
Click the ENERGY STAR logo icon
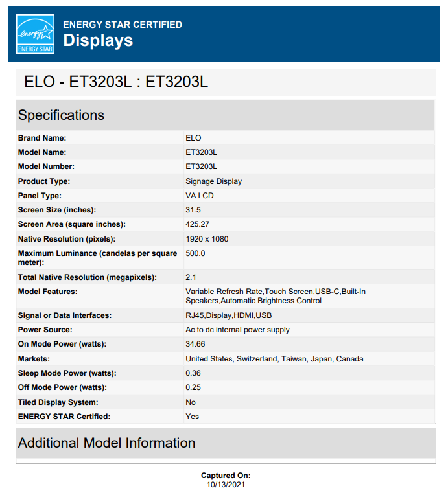point(35,34)
